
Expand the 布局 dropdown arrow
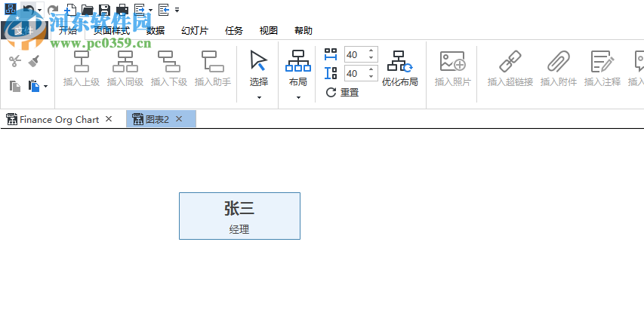298,98
